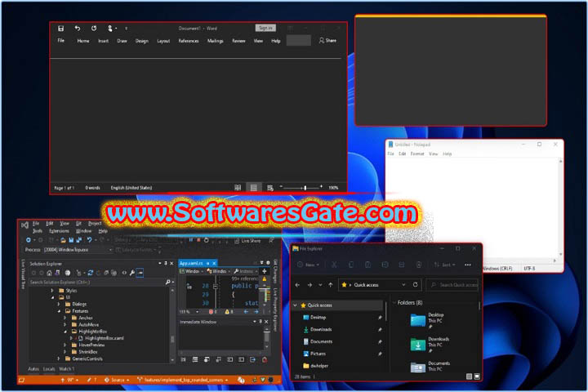Switch to the Insert tab in Word

(103, 41)
